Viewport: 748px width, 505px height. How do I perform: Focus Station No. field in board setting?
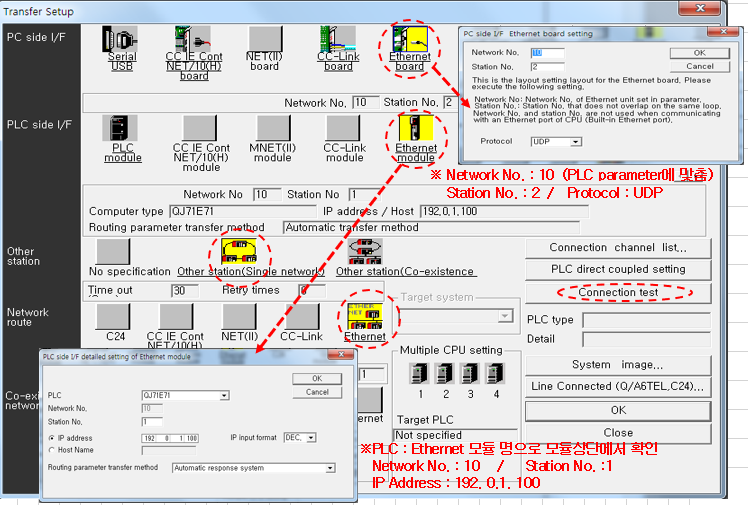tap(548, 67)
